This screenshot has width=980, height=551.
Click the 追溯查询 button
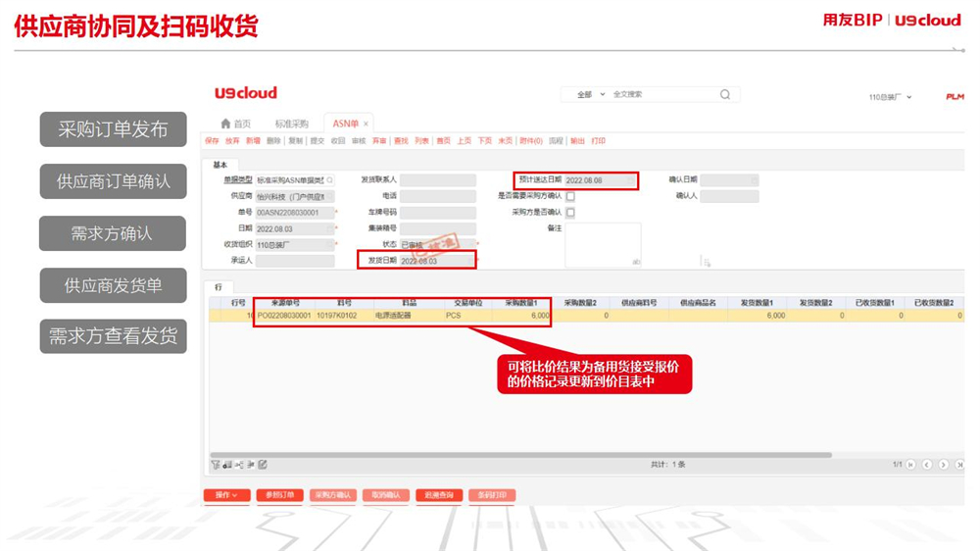pos(439,495)
